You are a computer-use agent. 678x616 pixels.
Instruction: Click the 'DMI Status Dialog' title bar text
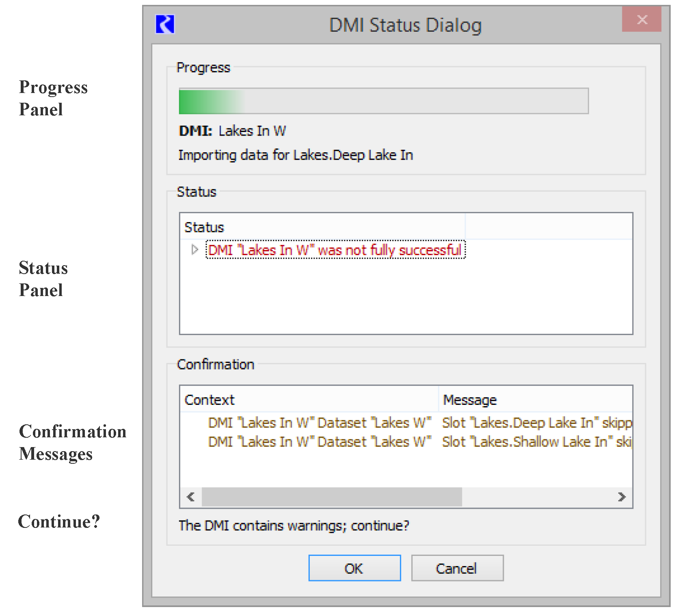pos(405,25)
